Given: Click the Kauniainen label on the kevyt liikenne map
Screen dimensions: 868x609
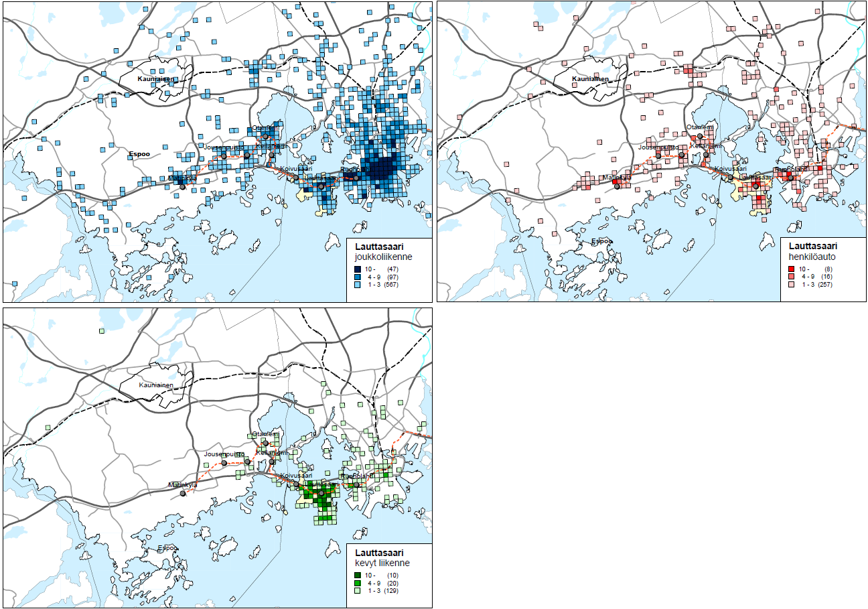Looking at the screenshot, I should pyautogui.click(x=156, y=385).
